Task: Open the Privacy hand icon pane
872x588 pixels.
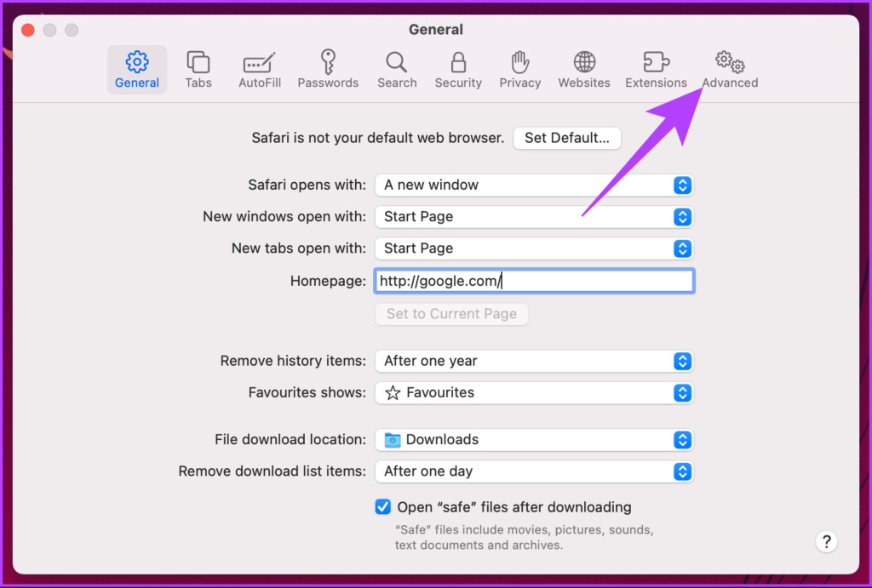Action: (x=520, y=70)
